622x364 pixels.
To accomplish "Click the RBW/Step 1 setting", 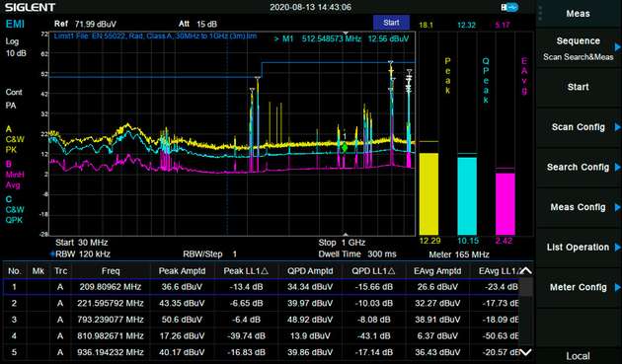I will [209, 255].
